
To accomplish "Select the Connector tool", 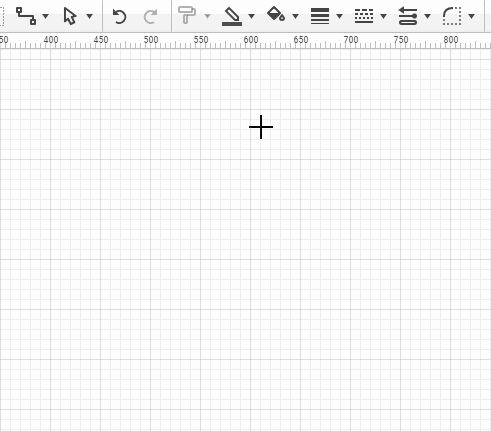I will [26, 16].
